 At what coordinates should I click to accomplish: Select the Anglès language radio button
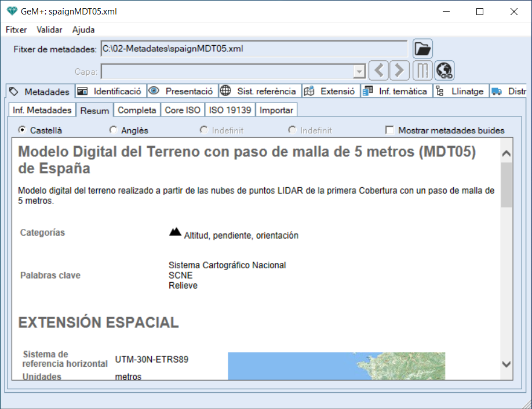coord(113,130)
